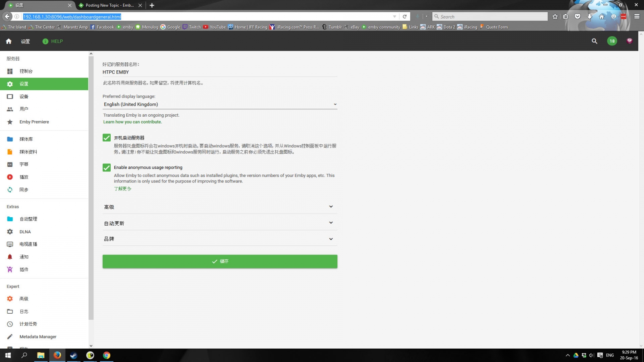
Task: Click the 通知 bell icon
Action: 10,257
